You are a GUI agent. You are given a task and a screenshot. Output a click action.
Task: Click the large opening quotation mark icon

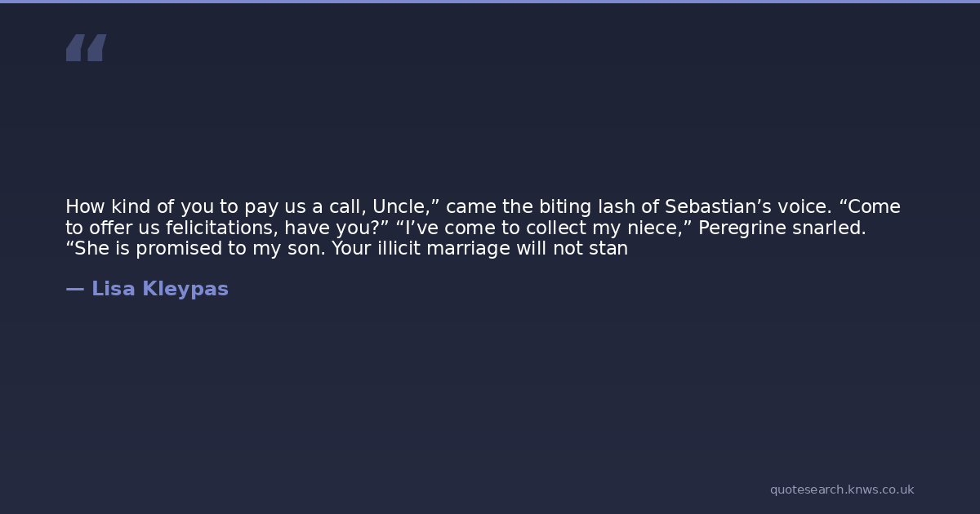coord(86,47)
